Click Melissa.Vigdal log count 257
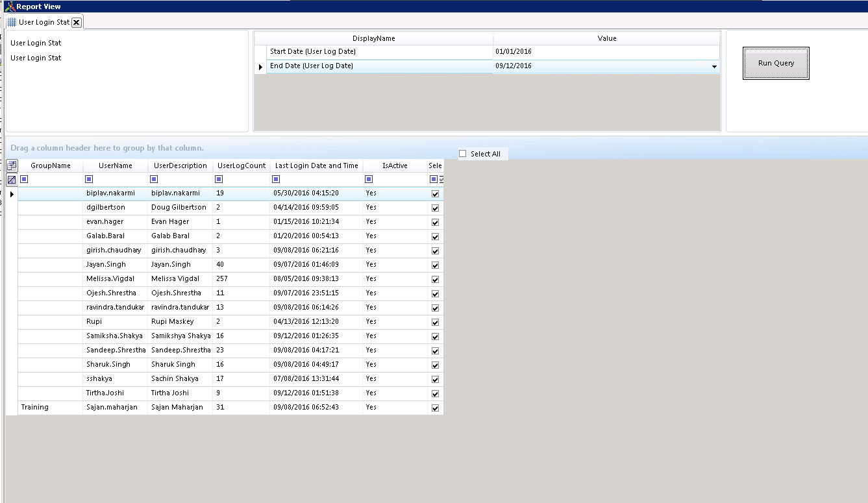868x503 pixels. 242,279
